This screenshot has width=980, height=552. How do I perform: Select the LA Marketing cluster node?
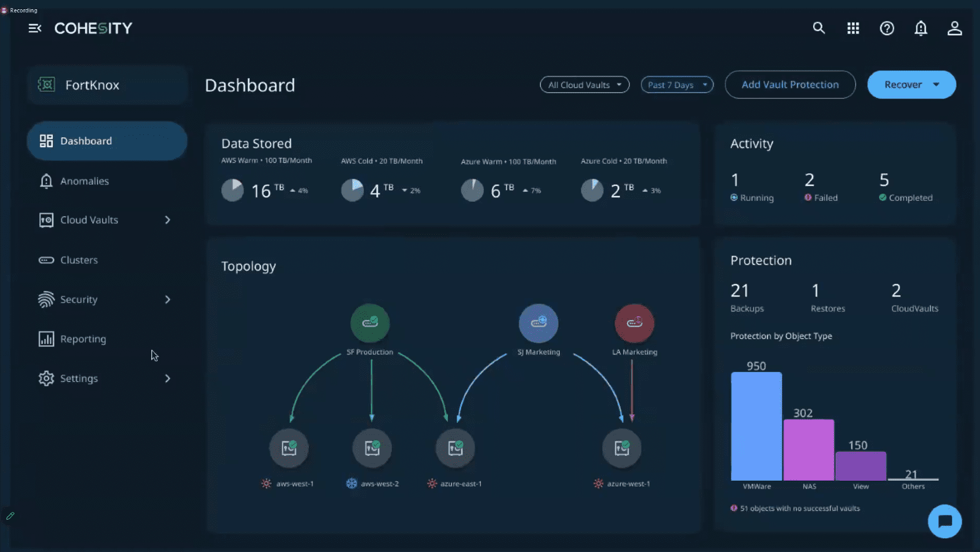pos(634,323)
